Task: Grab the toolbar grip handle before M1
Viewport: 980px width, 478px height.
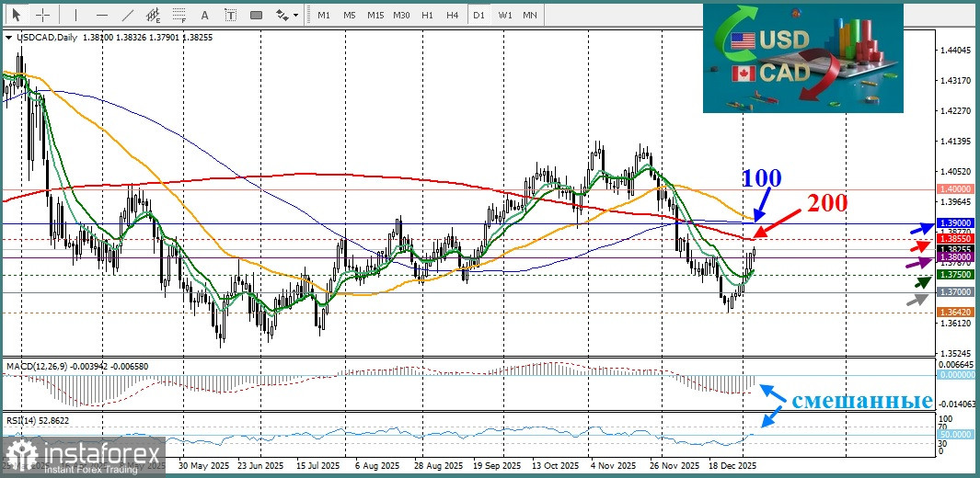Action: [310, 15]
